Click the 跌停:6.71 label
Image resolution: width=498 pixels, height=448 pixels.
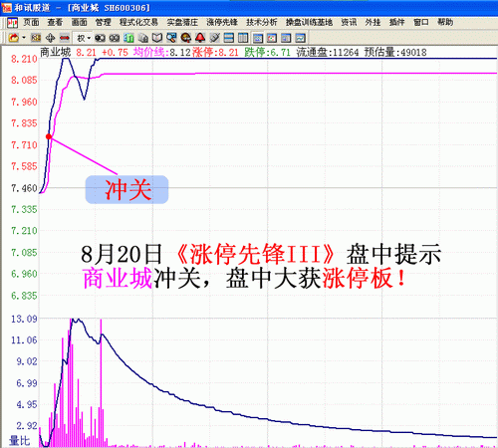[x=268, y=52]
